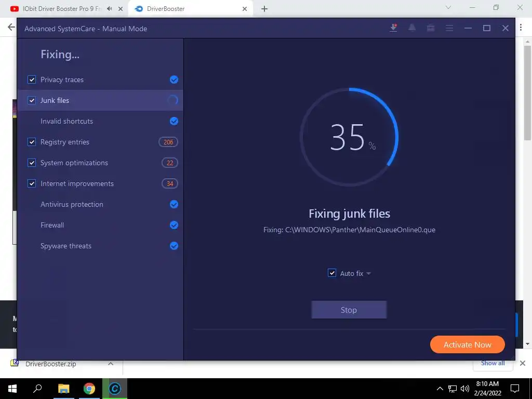Uncheck the Internet improvements checkbox
Image resolution: width=532 pixels, height=399 pixels.
pos(32,183)
